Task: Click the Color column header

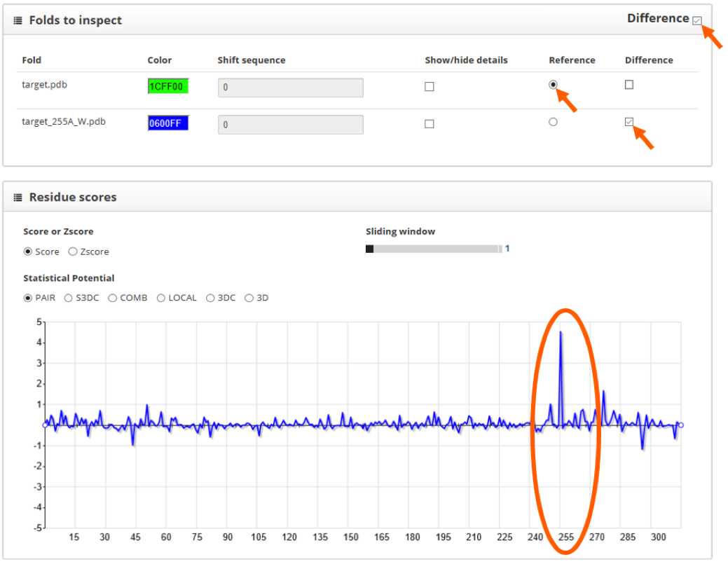Action: coord(160,60)
